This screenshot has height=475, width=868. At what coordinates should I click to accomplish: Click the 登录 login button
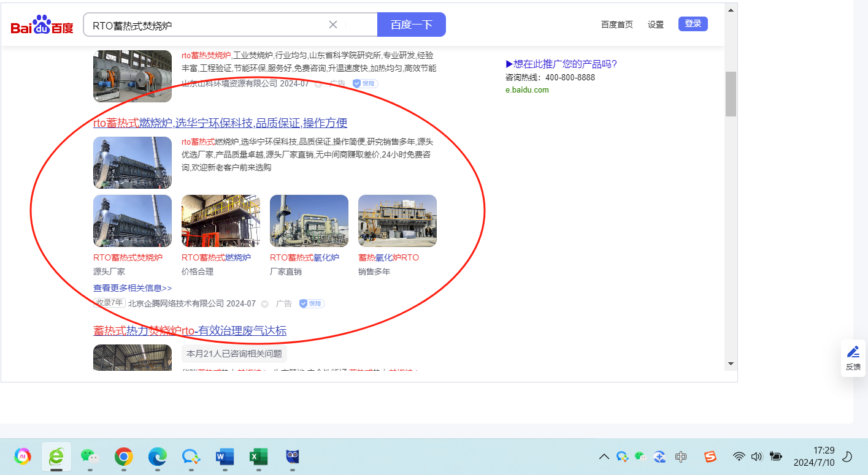[693, 24]
